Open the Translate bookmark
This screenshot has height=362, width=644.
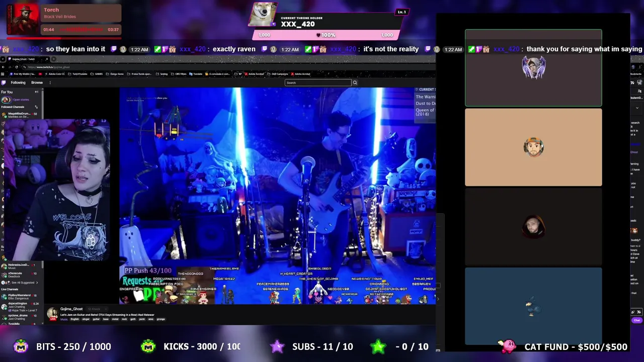[x=196, y=74]
